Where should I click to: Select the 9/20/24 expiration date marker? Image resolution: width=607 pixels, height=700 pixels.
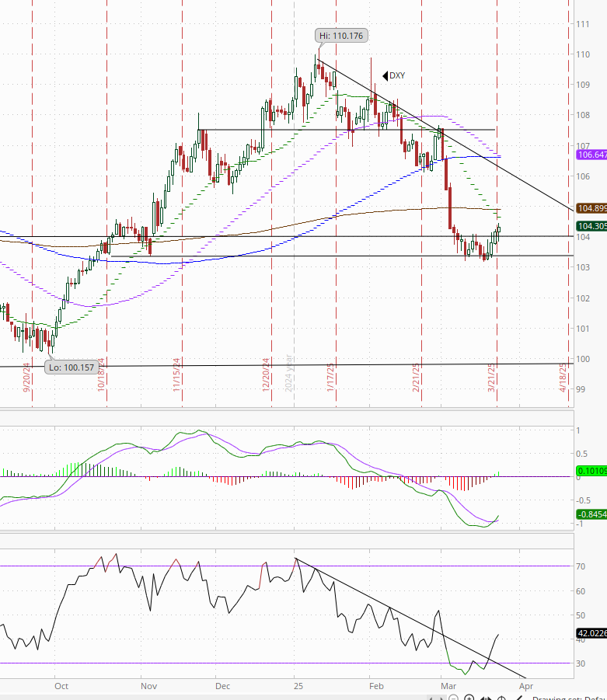[x=26, y=378]
